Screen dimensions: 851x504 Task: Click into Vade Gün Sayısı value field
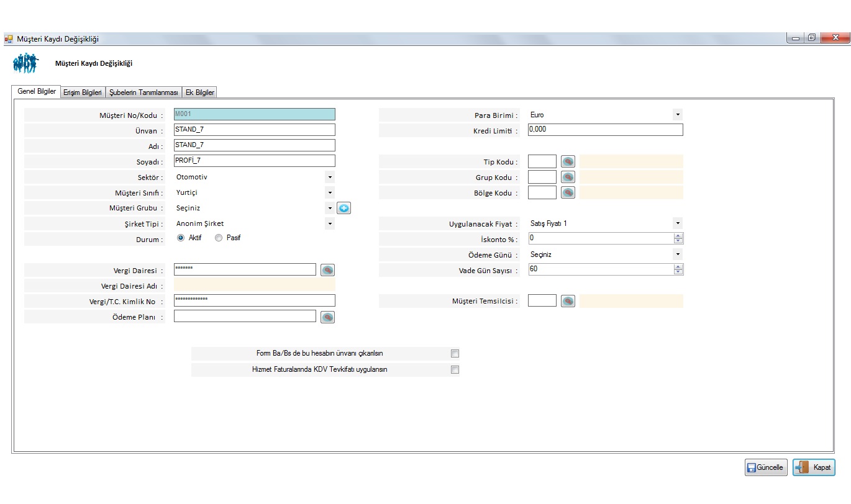point(601,269)
